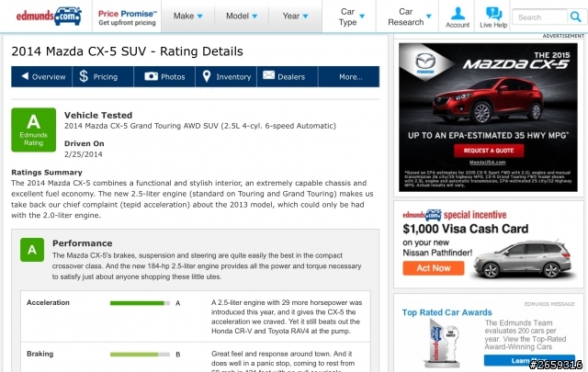Screen dimensions: 588x372
Task: Select the Vehicle Tested heading
Action: point(98,115)
